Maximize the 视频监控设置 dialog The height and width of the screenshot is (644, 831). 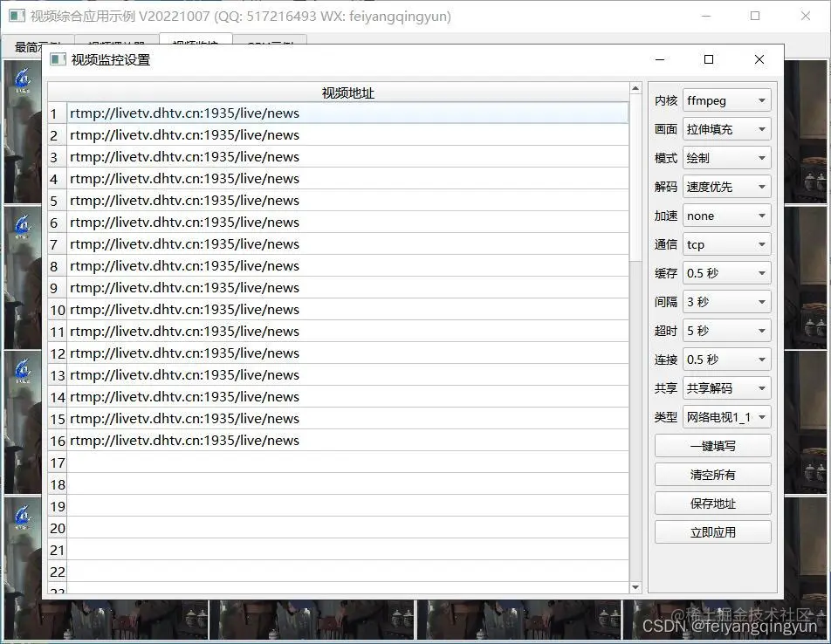709,59
